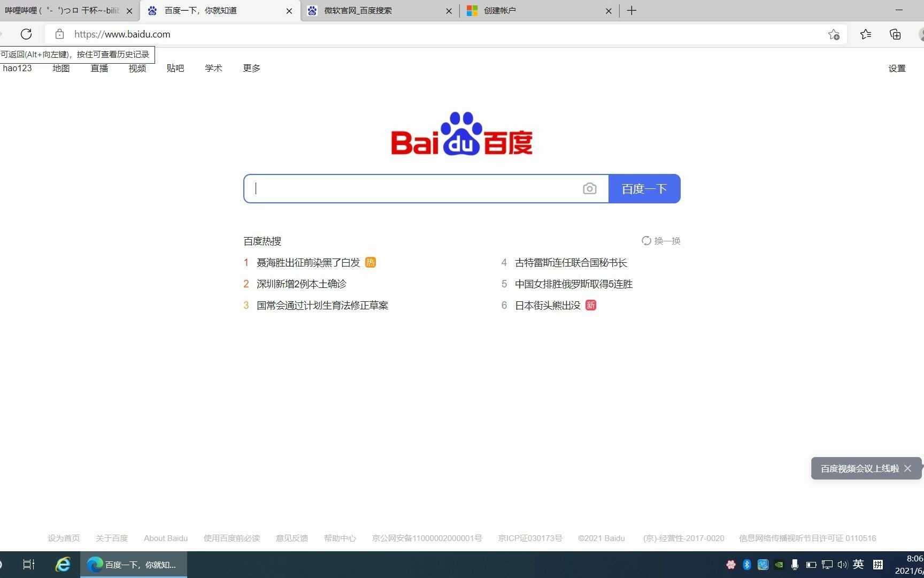Close the 创建帐户 tab
Viewport: 924px width, 578px height.
[x=609, y=11]
